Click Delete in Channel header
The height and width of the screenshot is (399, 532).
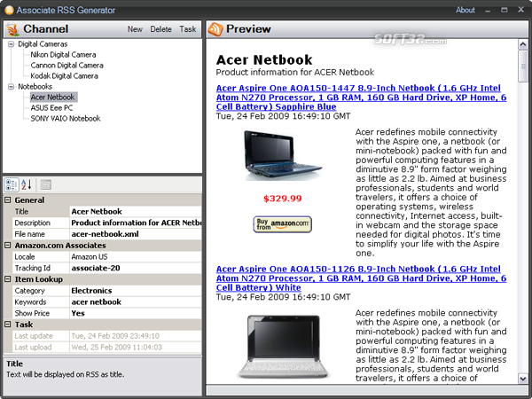click(160, 29)
